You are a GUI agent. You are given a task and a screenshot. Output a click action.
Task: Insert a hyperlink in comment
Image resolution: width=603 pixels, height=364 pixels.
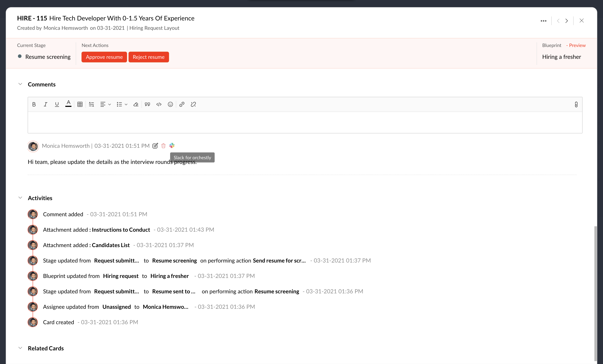click(182, 104)
